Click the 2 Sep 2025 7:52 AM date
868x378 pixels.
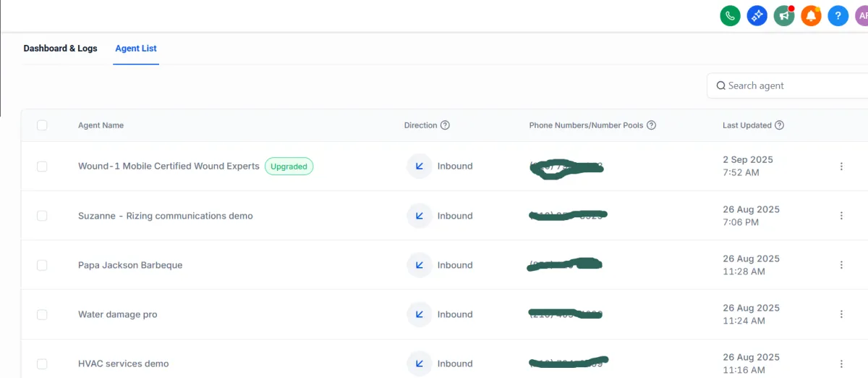click(748, 166)
